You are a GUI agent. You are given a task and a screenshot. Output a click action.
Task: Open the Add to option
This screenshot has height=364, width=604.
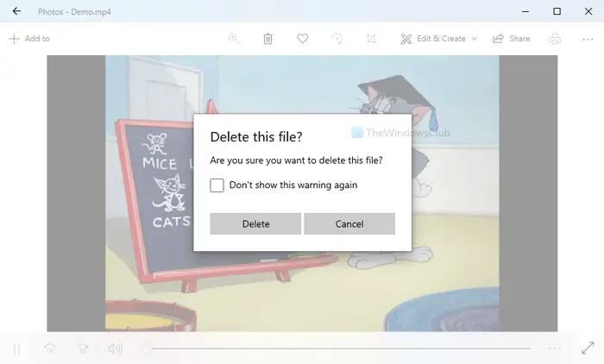coord(29,39)
